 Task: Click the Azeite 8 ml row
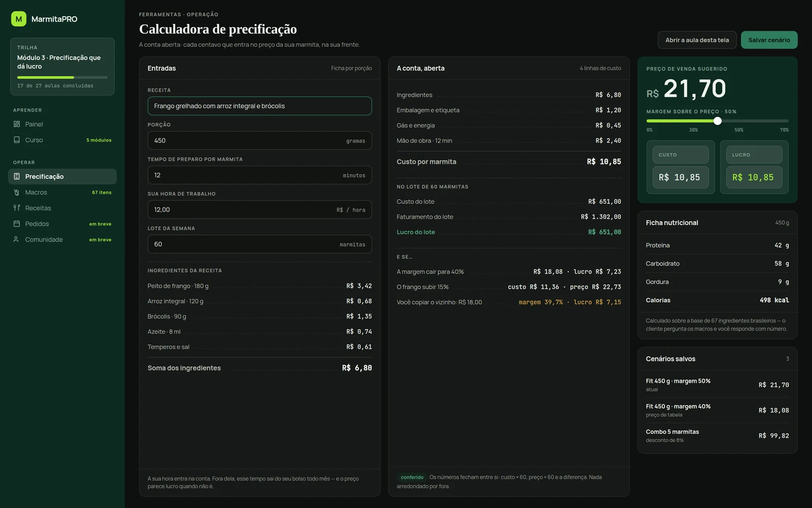pos(259,332)
